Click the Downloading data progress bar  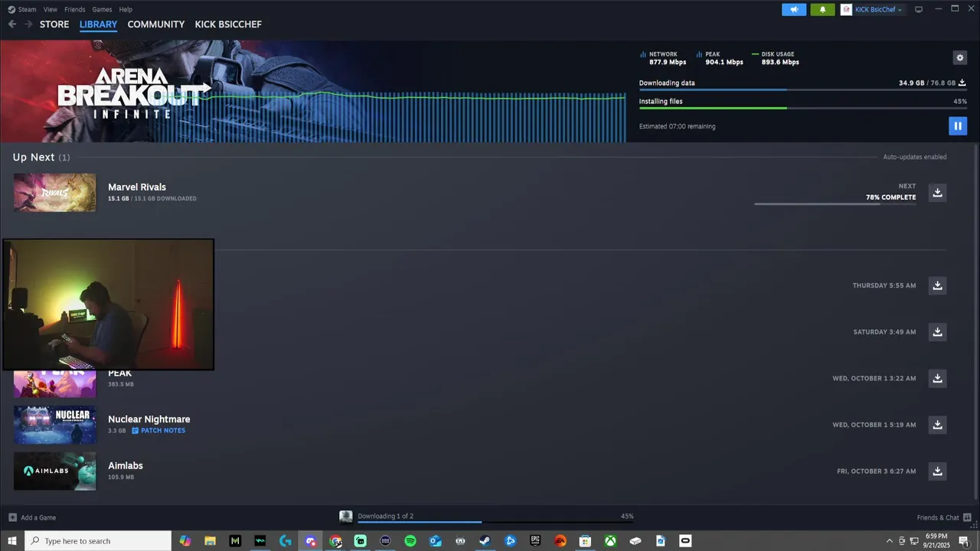(x=803, y=90)
